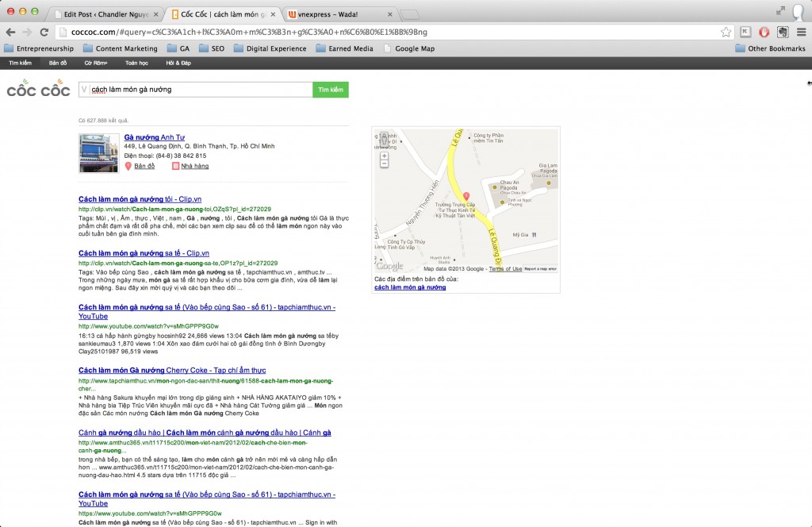
Task: Open the red extension icon near the address bar
Action: point(763,33)
